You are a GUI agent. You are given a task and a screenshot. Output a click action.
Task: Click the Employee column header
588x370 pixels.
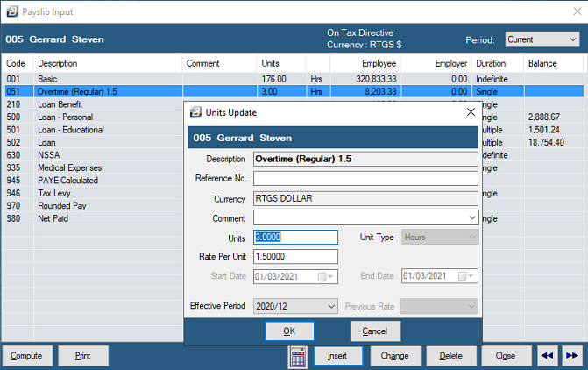[365, 63]
